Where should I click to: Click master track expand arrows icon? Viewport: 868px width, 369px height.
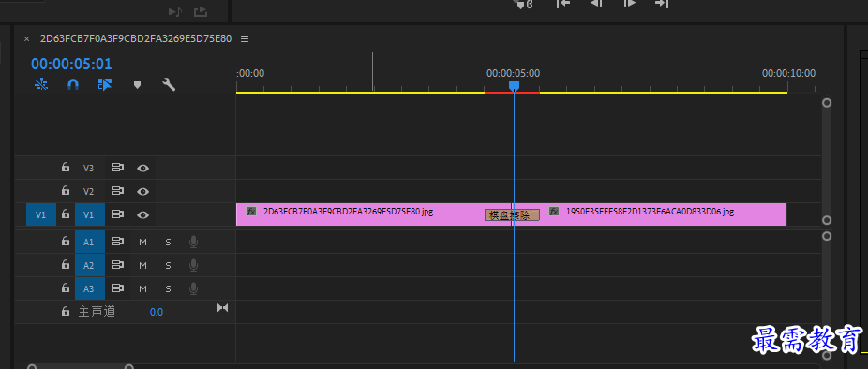(x=222, y=307)
